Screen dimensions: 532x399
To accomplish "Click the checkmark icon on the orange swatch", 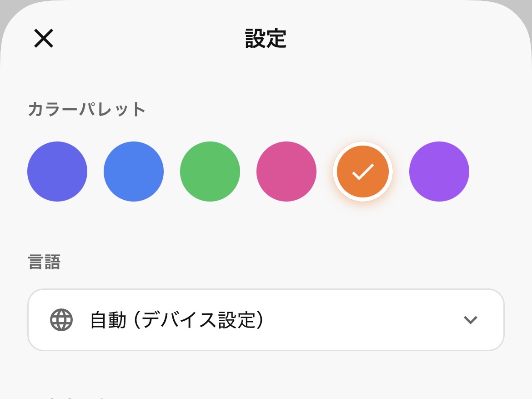I will coord(362,172).
